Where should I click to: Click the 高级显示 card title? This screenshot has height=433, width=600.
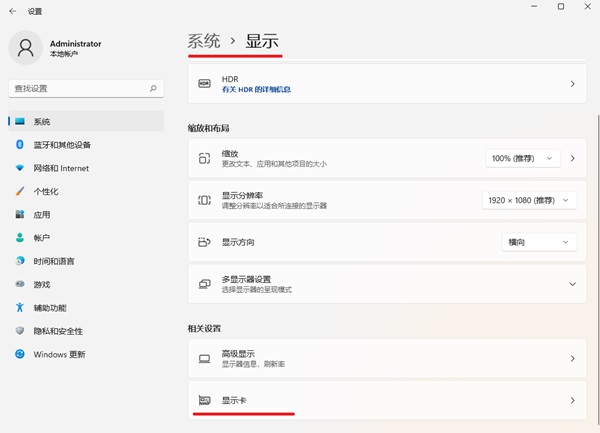click(x=238, y=354)
